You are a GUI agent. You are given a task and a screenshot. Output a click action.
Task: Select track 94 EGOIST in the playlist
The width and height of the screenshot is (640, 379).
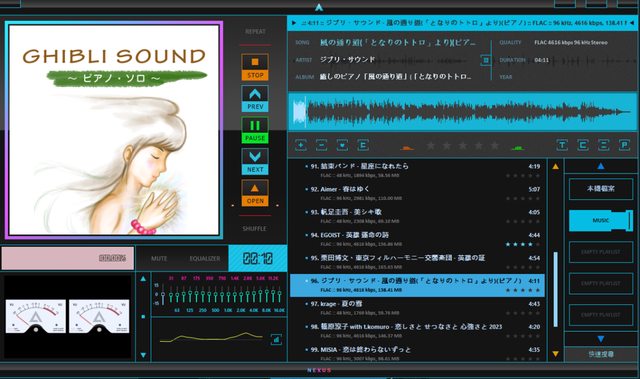417,239
